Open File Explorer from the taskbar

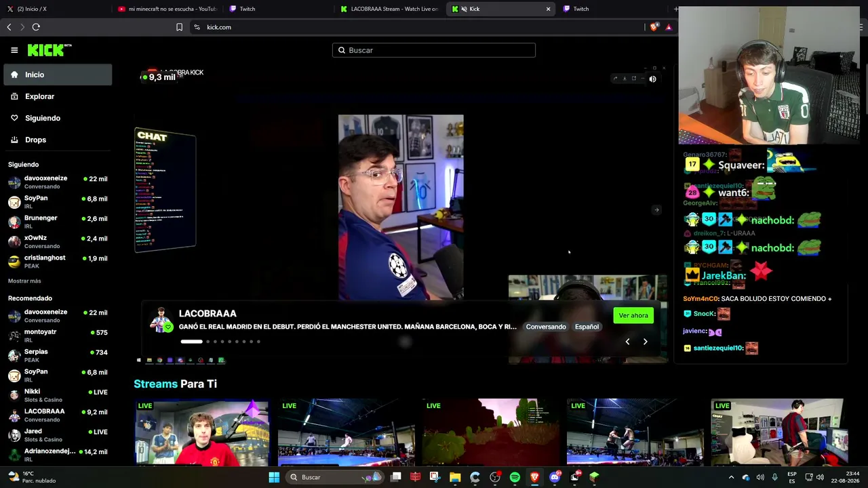click(x=455, y=477)
